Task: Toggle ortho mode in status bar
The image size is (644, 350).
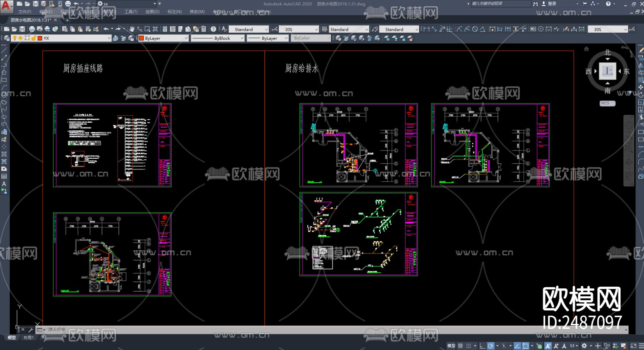Action: (482, 346)
